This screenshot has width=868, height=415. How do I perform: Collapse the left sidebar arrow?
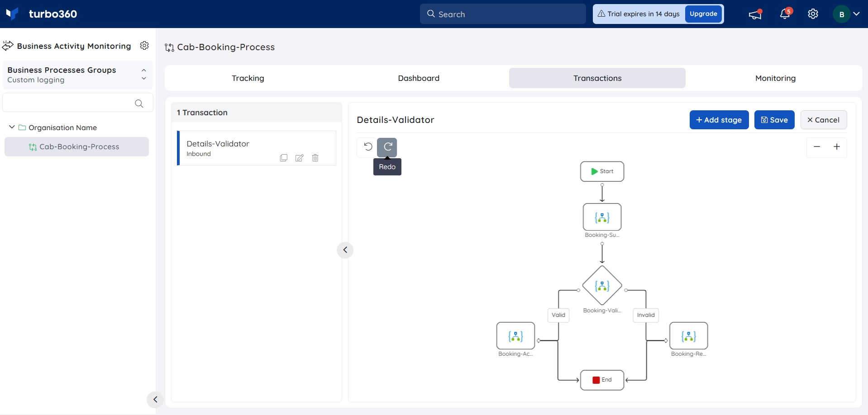coord(155,400)
